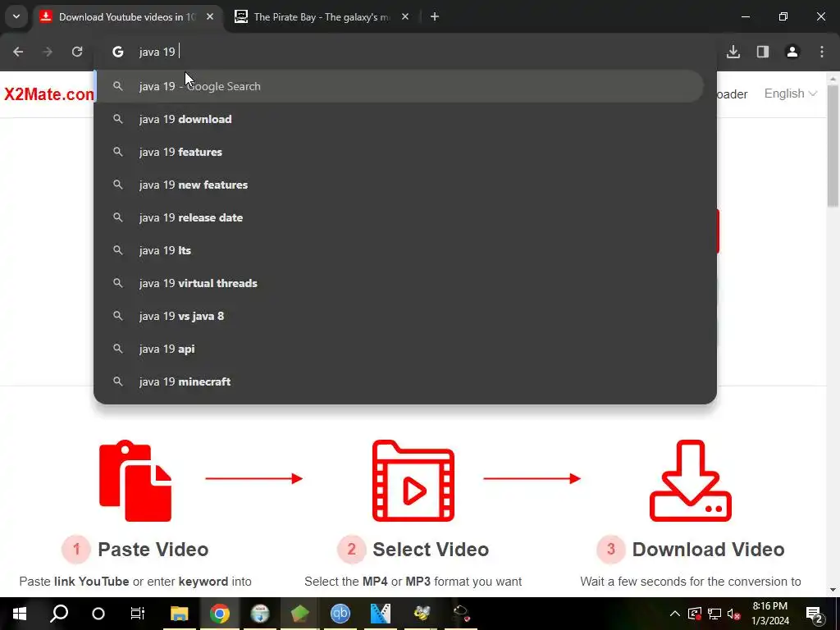Click the page vertical scrollbar thumb
The width and height of the screenshot is (840, 630).
click(x=833, y=146)
